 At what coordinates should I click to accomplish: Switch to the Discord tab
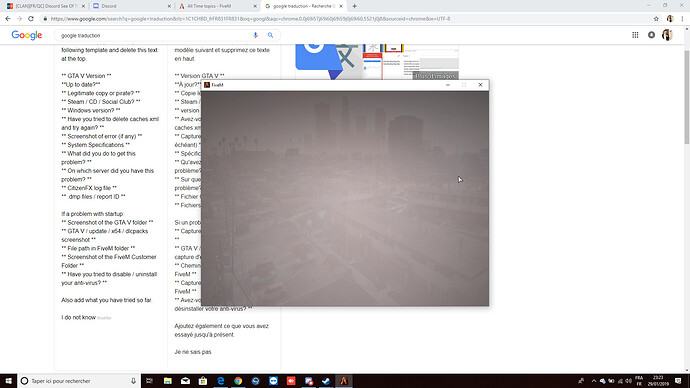tap(131, 6)
